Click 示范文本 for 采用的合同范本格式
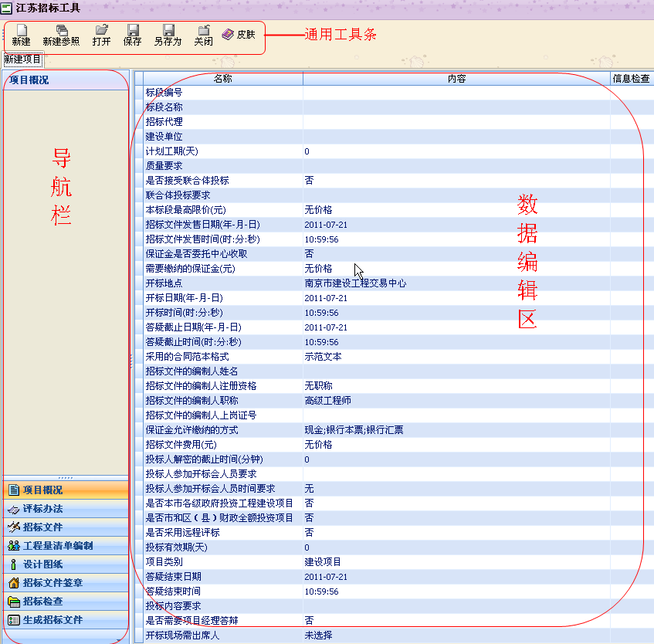This screenshot has width=654, height=644. pyautogui.click(x=456, y=357)
